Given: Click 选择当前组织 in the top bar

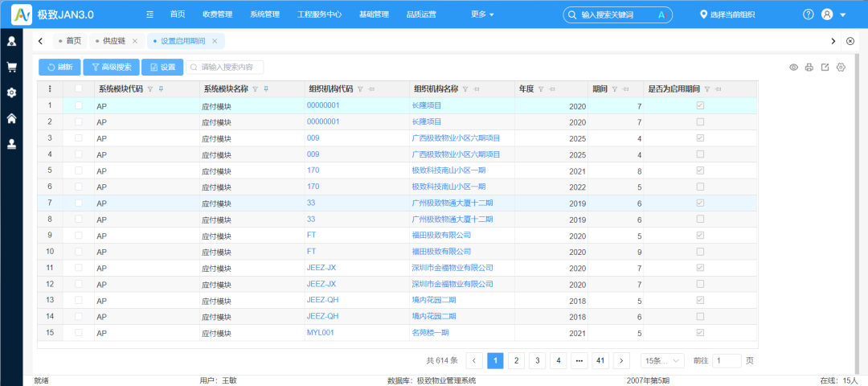Looking at the screenshot, I should [x=732, y=15].
